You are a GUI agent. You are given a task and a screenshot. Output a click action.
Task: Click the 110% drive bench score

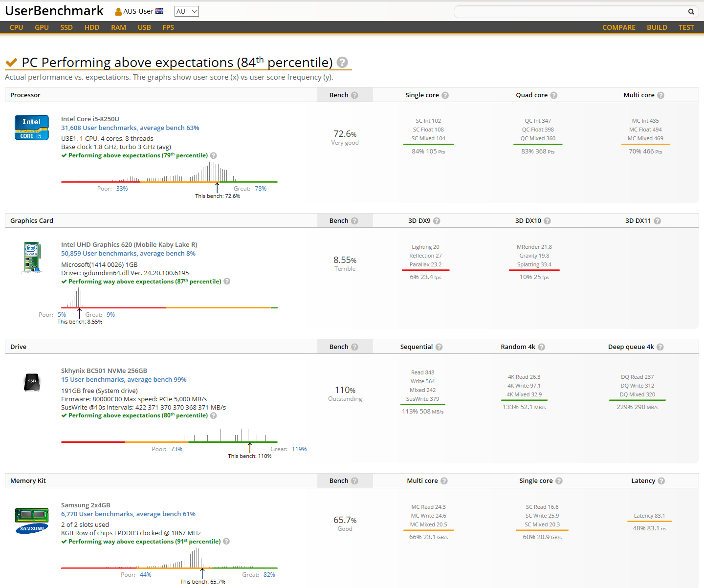tap(345, 390)
